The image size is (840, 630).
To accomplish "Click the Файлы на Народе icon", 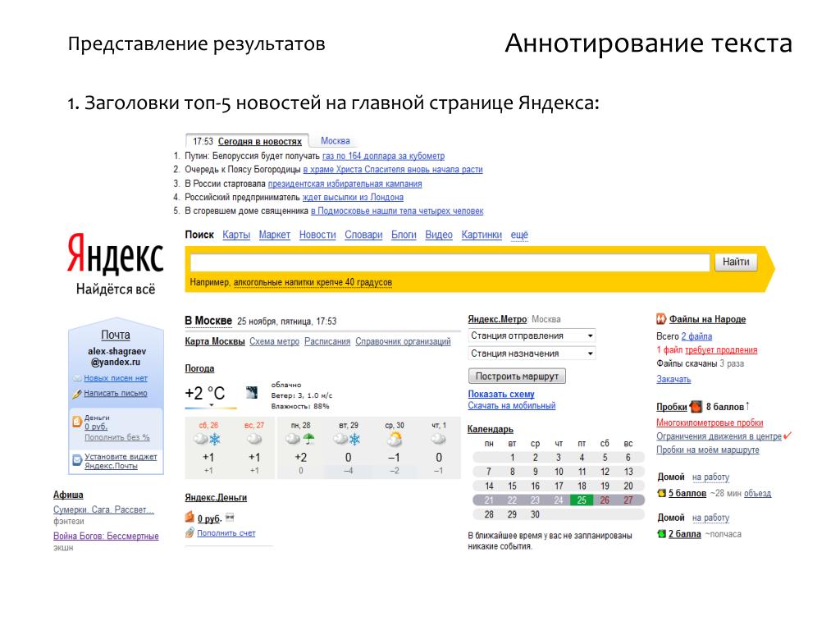I will pyautogui.click(x=661, y=319).
